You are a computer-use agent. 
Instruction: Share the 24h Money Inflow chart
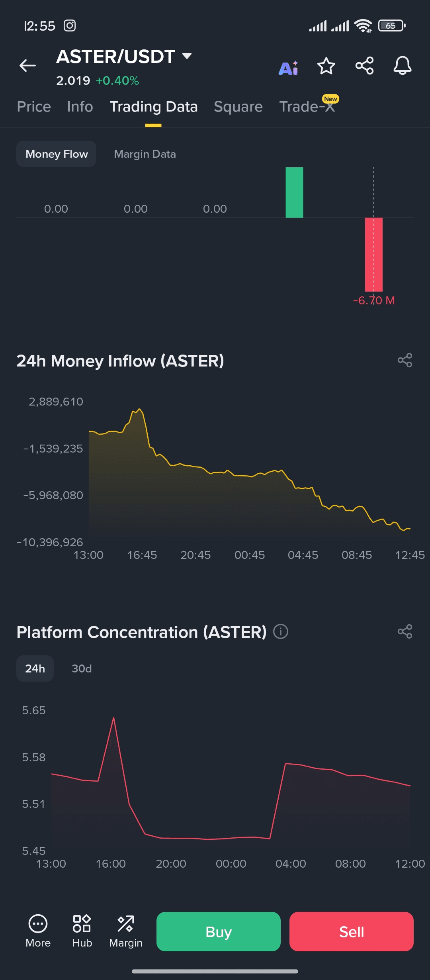pyautogui.click(x=405, y=361)
